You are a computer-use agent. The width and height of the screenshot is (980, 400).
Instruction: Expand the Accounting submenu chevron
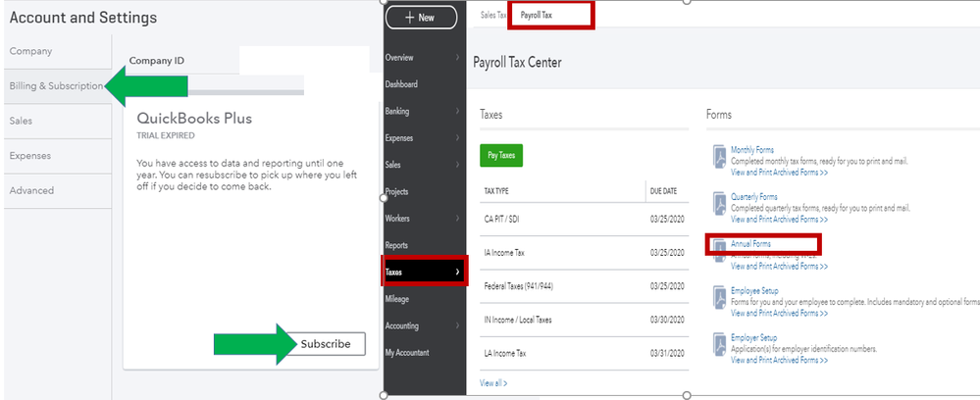(x=457, y=325)
